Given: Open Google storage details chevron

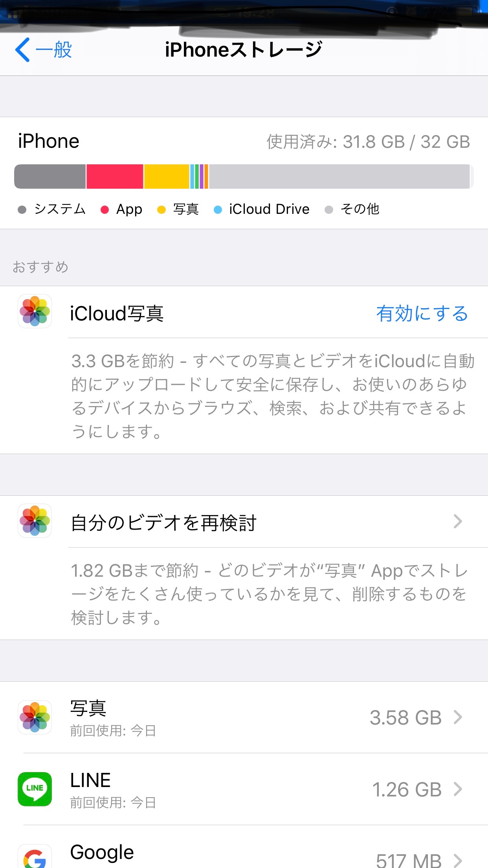Looking at the screenshot, I should point(458,860).
